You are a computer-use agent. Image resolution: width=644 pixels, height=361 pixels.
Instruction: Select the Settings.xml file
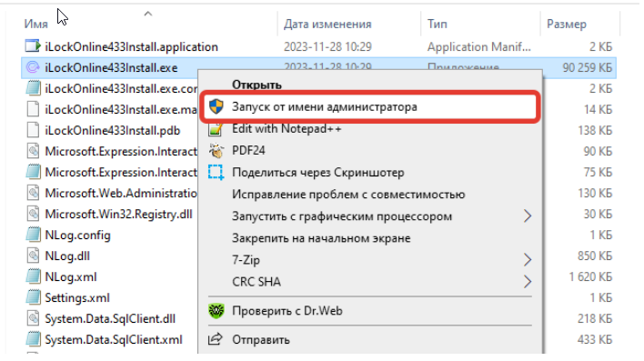pyautogui.click(x=77, y=297)
